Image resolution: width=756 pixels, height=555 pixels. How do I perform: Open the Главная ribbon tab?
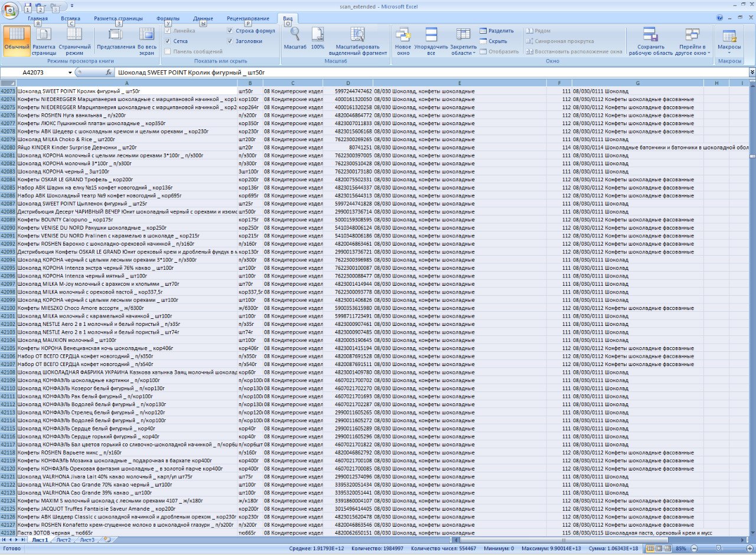coord(38,18)
